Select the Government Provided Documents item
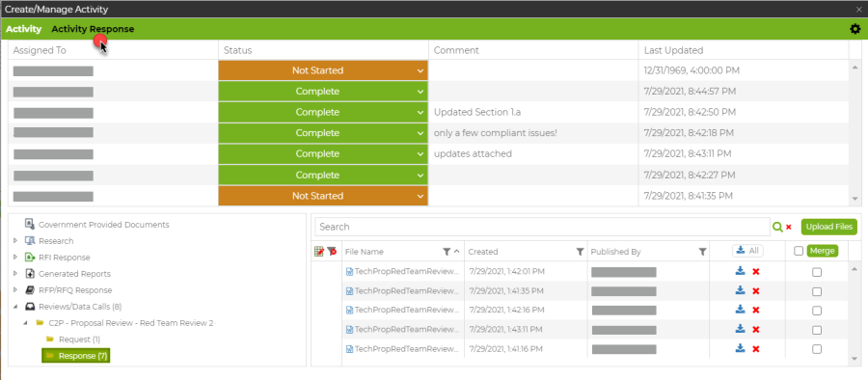Viewport: 868px width, 380px height. point(103,225)
